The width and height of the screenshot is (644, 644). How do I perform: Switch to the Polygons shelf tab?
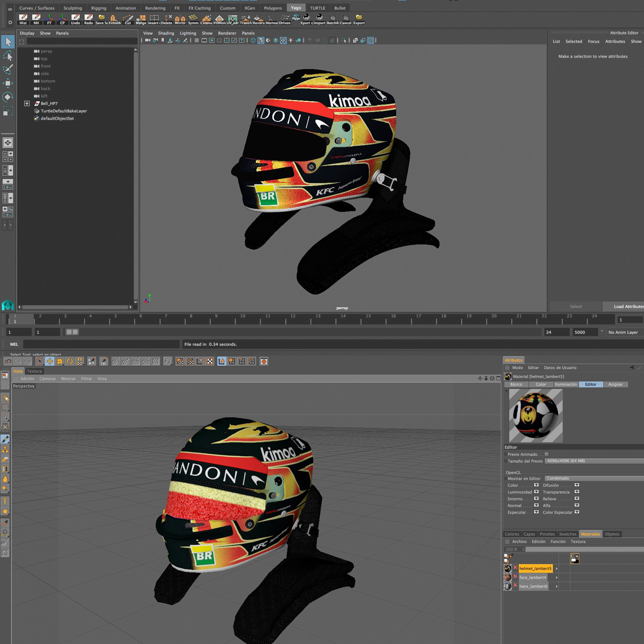[273, 8]
